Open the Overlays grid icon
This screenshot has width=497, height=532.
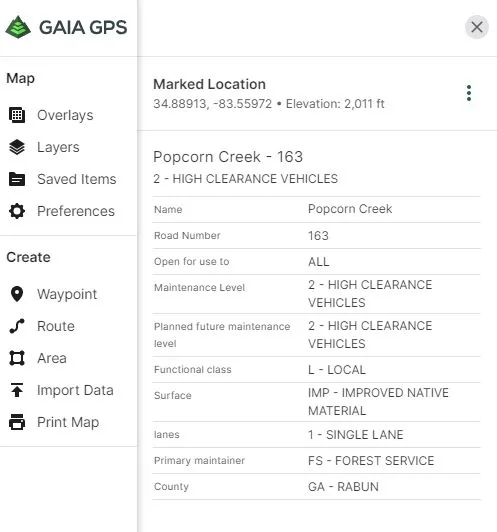17,115
